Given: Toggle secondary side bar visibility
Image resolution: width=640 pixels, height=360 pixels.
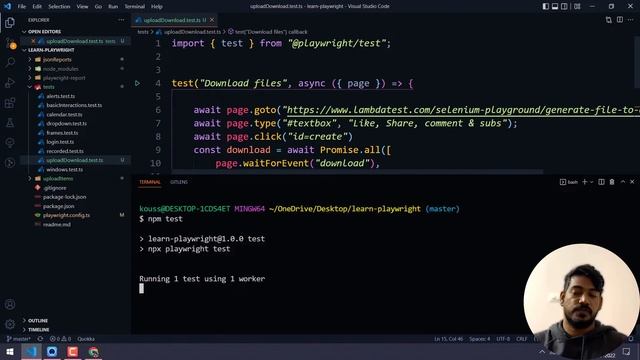Looking at the screenshot, I should click(564, 7).
